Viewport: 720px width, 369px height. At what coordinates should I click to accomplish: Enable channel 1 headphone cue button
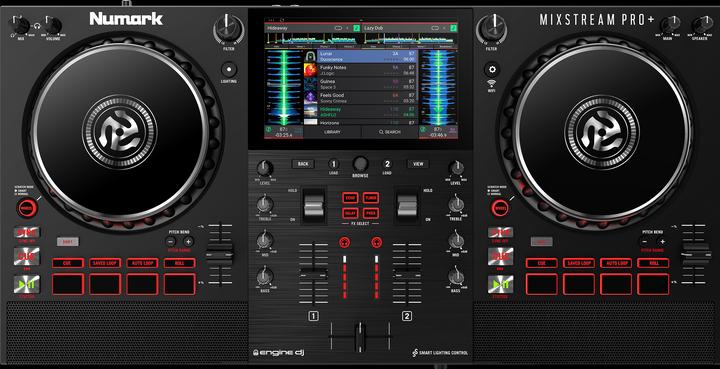pyautogui.click(x=344, y=242)
